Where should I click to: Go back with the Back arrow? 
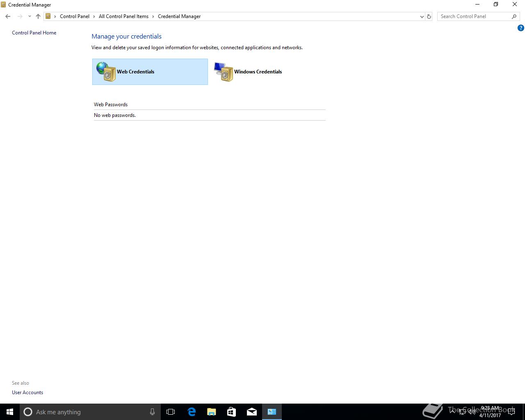pyautogui.click(x=8, y=16)
